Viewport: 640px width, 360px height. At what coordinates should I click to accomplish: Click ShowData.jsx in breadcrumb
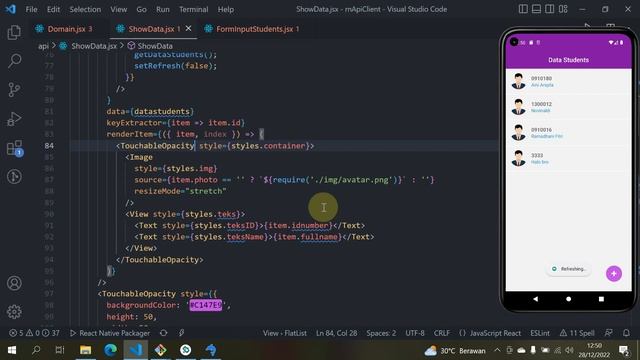(x=94, y=46)
